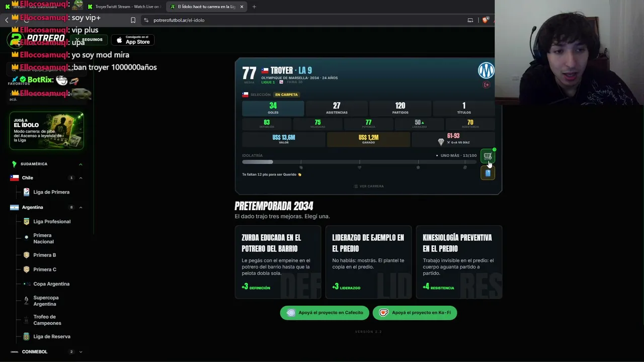Choose the Zurda Educada +3 Definición upgrade
Screen dimensions: 644x362
coord(278,262)
